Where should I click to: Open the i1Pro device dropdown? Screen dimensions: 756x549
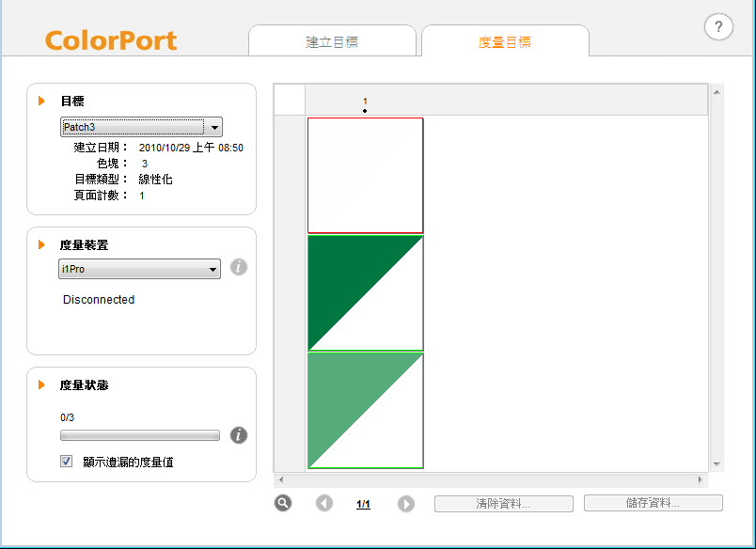[x=139, y=269]
